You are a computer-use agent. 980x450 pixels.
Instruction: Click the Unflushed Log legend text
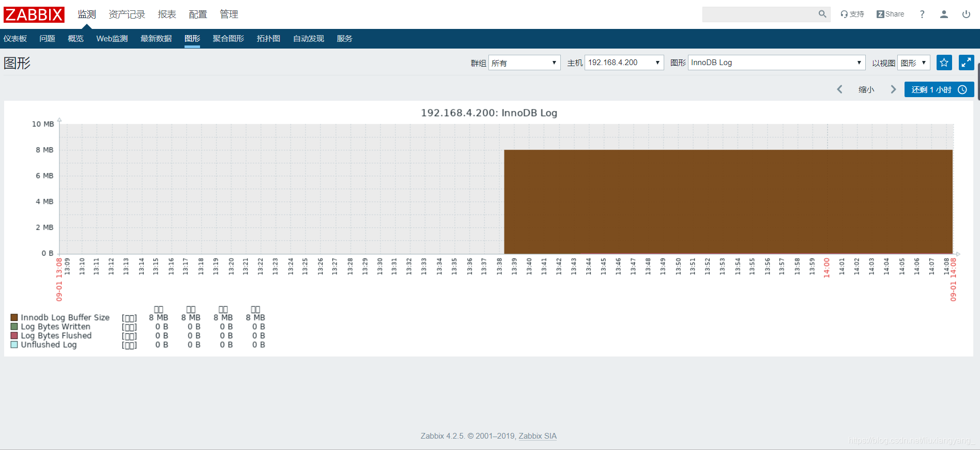[x=49, y=345]
